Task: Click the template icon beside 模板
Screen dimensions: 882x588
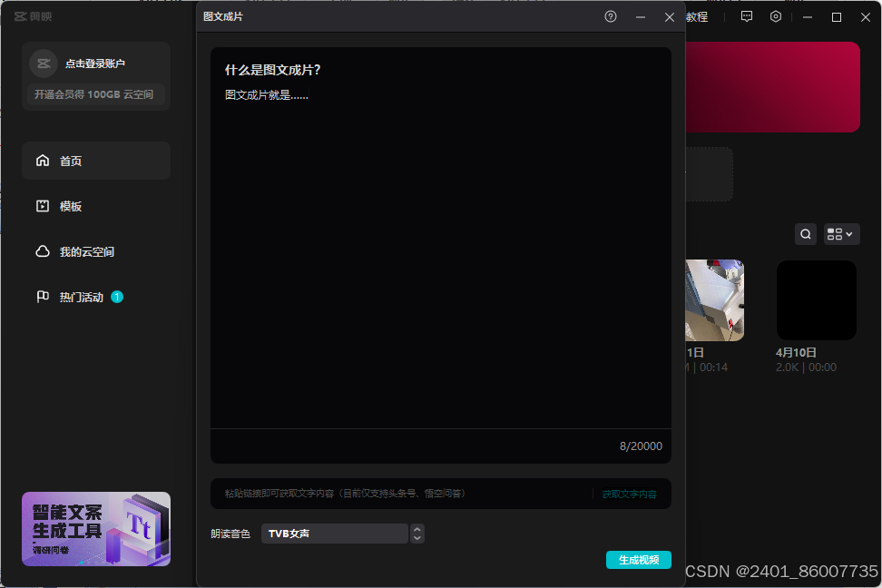Action: tap(43, 206)
